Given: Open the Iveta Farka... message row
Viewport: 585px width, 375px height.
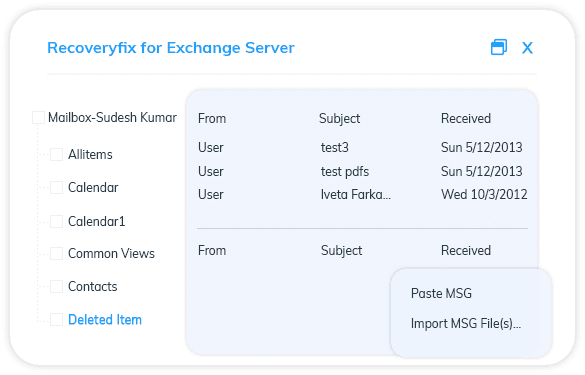Looking at the screenshot, I should pyautogui.click(x=362, y=194).
